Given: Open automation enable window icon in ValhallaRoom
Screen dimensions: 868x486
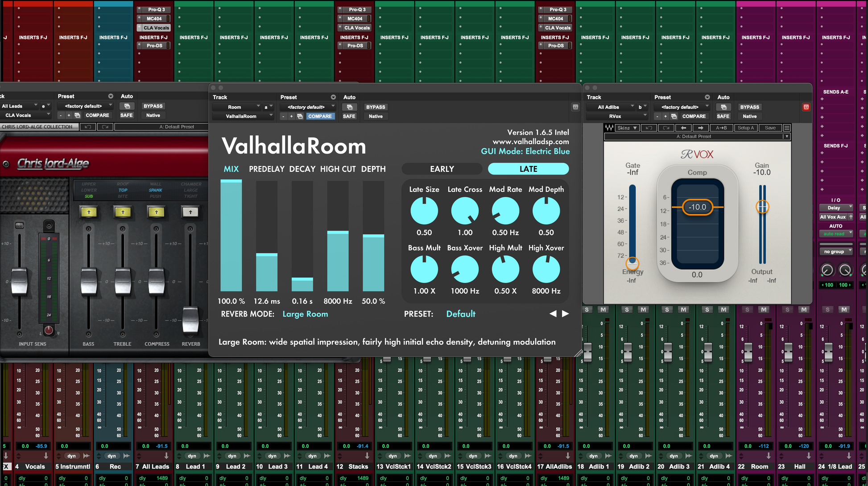Looking at the screenshot, I should (350, 107).
